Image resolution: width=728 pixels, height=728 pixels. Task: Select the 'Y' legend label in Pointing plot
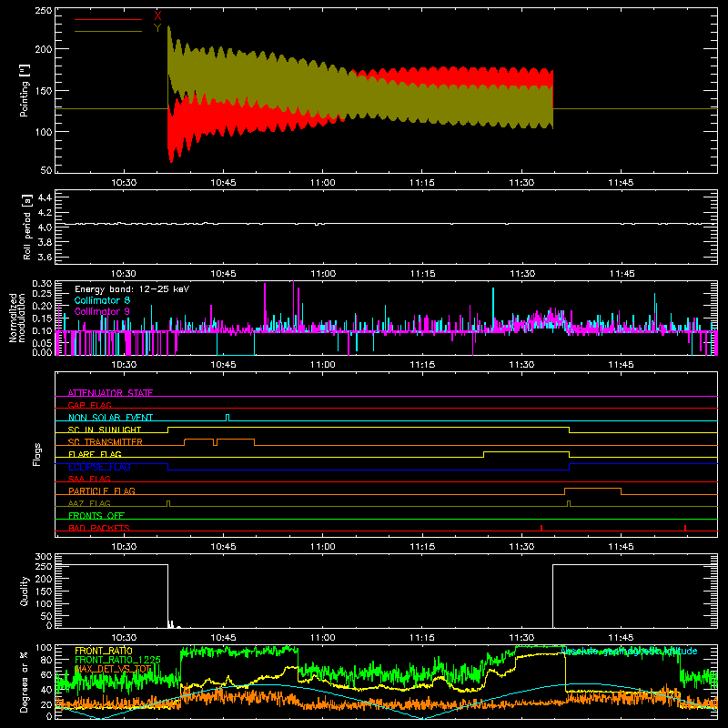click(157, 28)
